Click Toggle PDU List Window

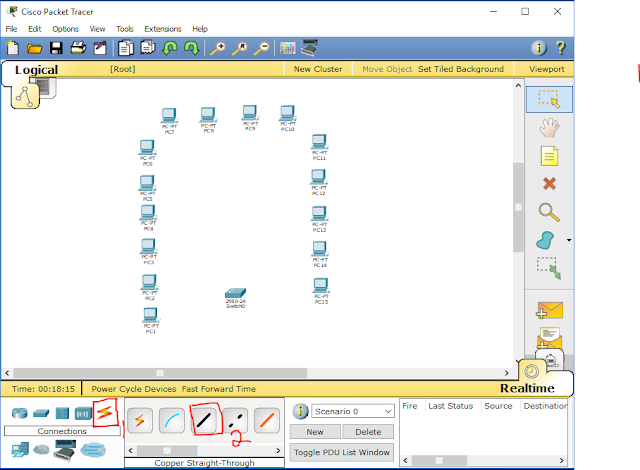coord(342,452)
